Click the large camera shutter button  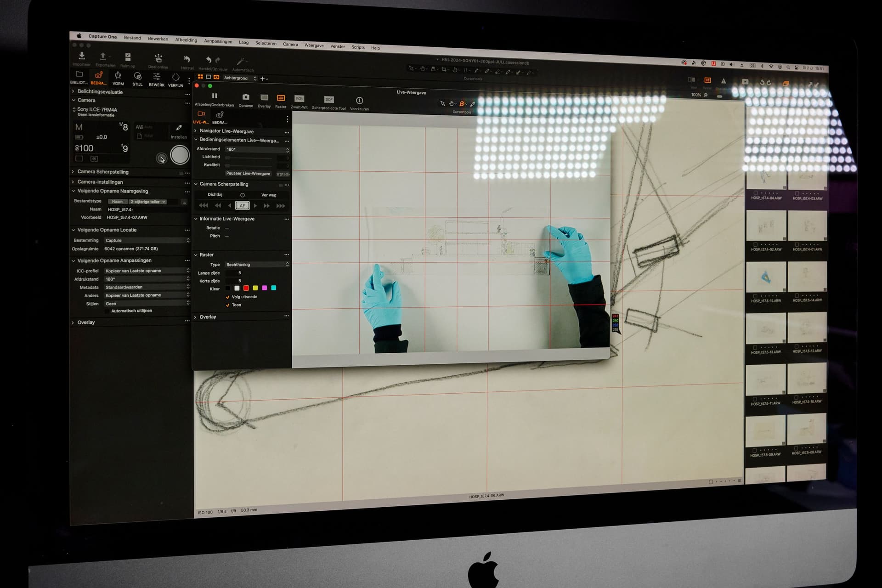click(x=180, y=155)
